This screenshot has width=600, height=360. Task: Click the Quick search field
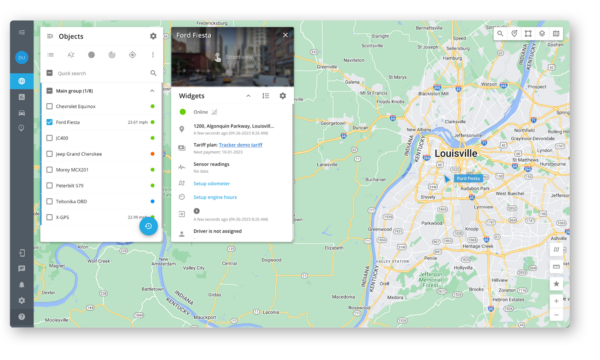click(101, 73)
